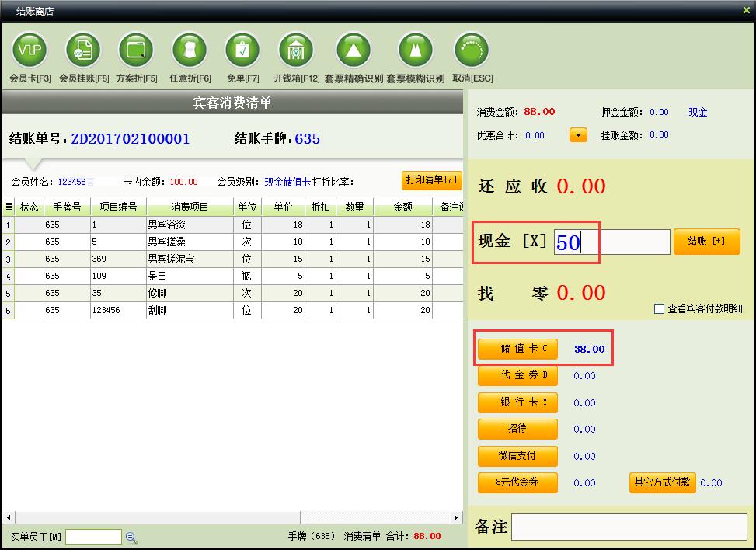The image size is (756, 550).
Task: Expand the 优惠合计 dropdown arrow
Action: pyautogui.click(x=578, y=134)
